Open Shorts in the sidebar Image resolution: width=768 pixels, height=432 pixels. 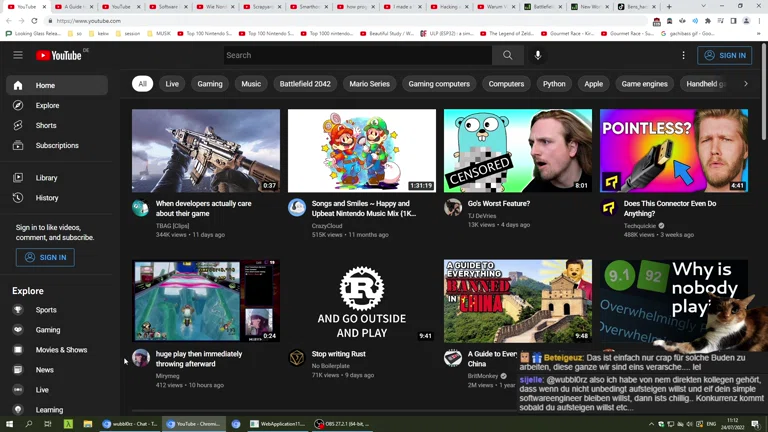57,125
